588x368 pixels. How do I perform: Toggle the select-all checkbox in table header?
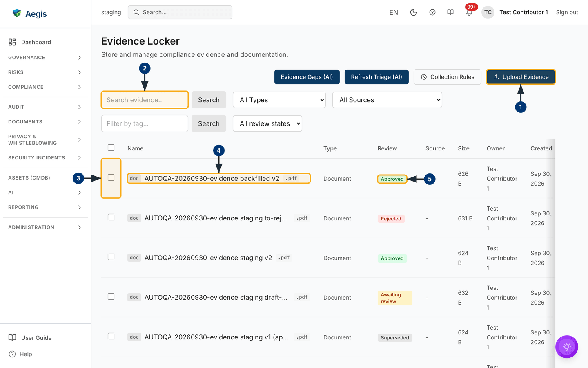[x=111, y=148]
